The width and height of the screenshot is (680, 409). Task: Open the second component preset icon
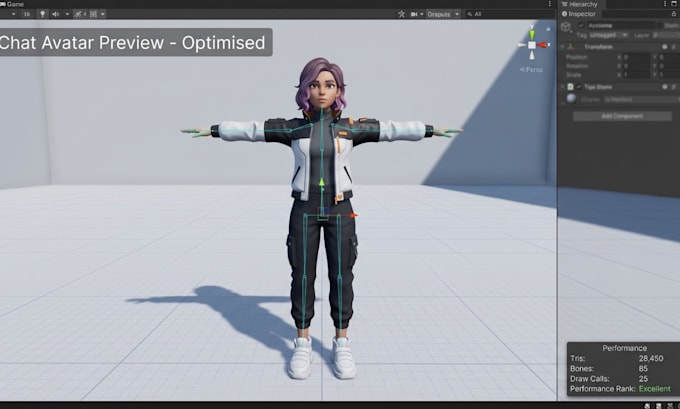[673, 87]
